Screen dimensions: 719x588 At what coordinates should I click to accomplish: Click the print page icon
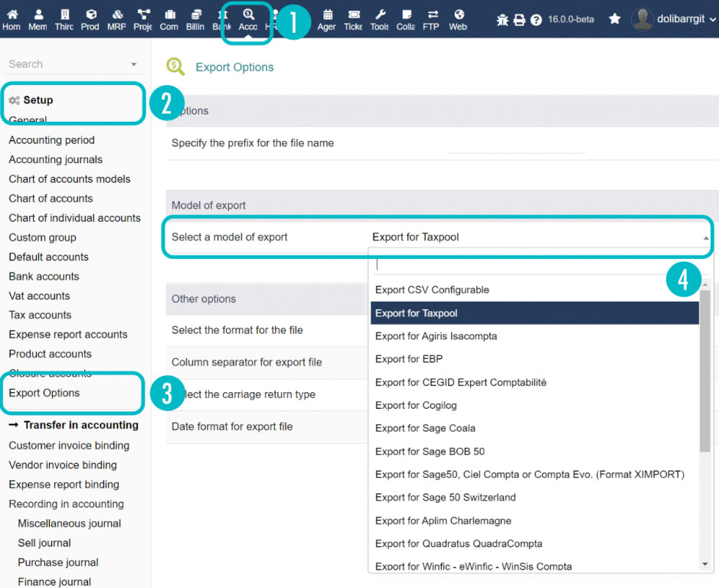[x=519, y=20]
